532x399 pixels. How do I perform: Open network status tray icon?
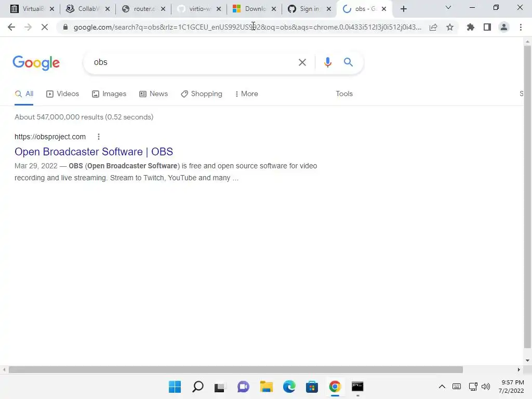(473, 387)
